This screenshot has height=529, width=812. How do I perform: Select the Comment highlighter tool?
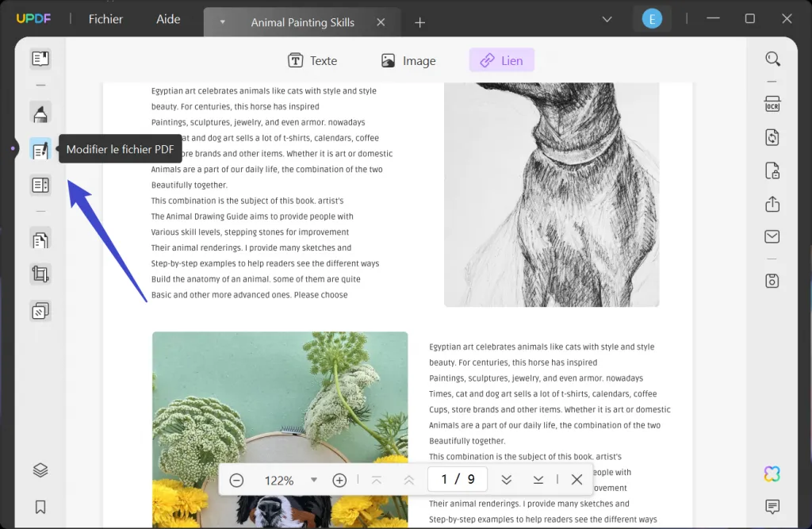40,113
